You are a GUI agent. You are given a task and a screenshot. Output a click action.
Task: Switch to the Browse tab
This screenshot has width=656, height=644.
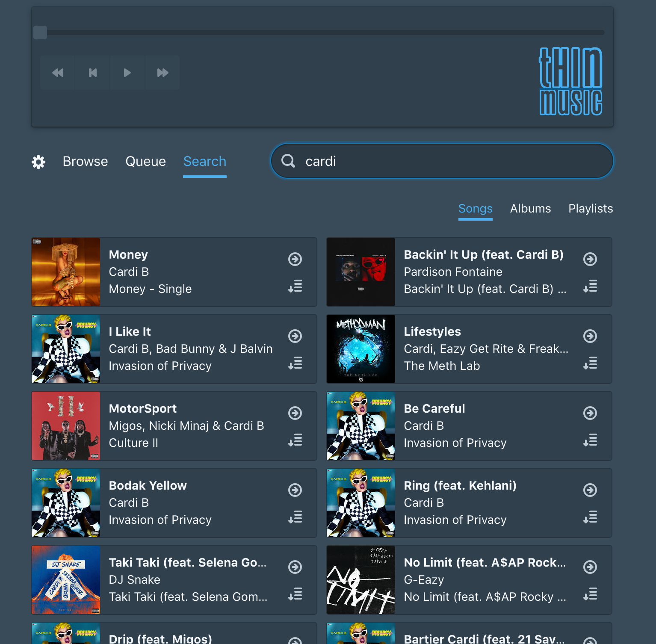coord(85,162)
